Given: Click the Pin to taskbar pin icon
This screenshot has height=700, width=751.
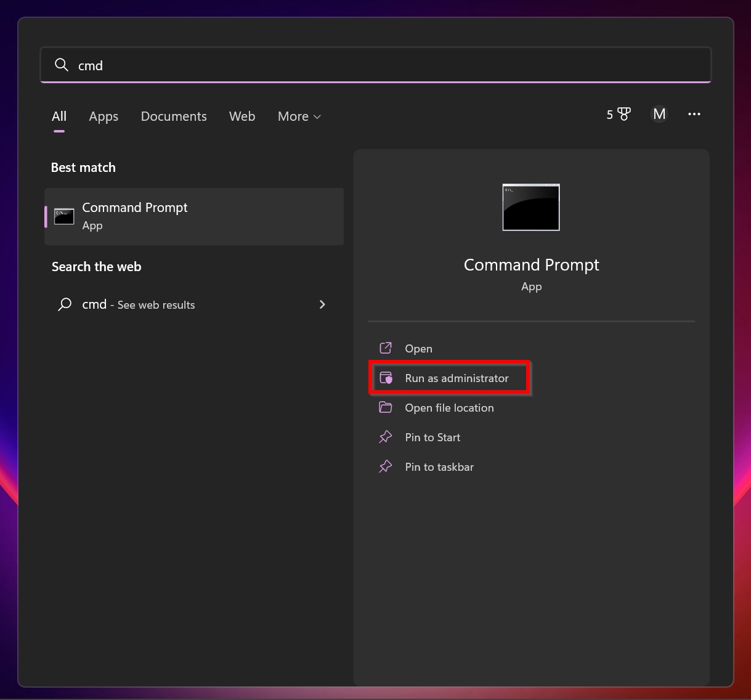Looking at the screenshot, I should [386, 466].
